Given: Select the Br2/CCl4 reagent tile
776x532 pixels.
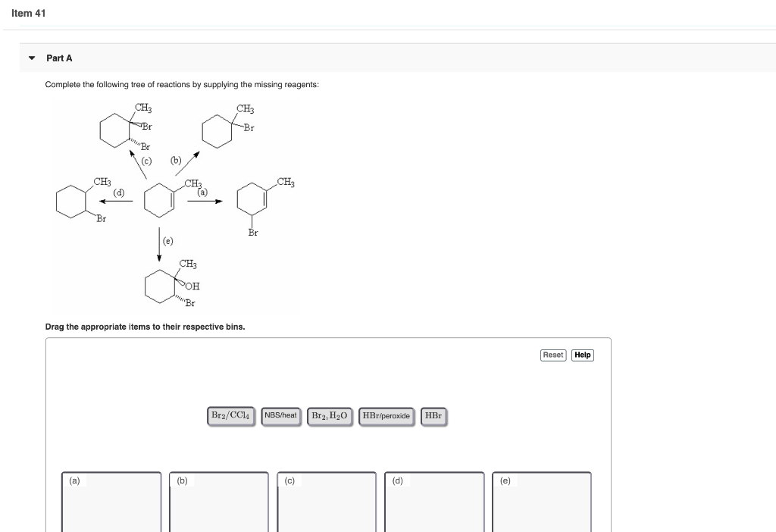Looking at the screenshot, I should 230,416.
